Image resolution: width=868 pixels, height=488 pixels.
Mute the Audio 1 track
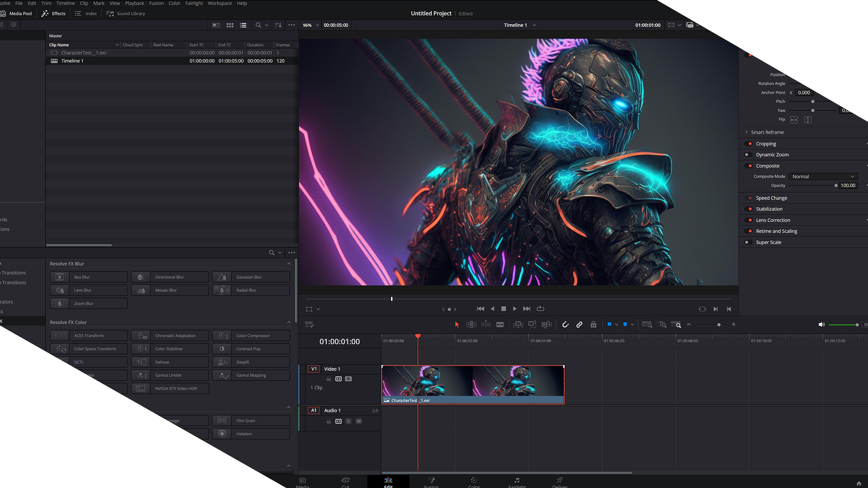359,421
